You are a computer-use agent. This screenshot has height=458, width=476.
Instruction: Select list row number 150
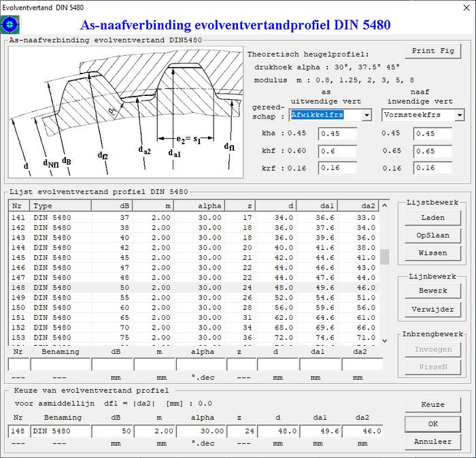[x=194, y=308]
